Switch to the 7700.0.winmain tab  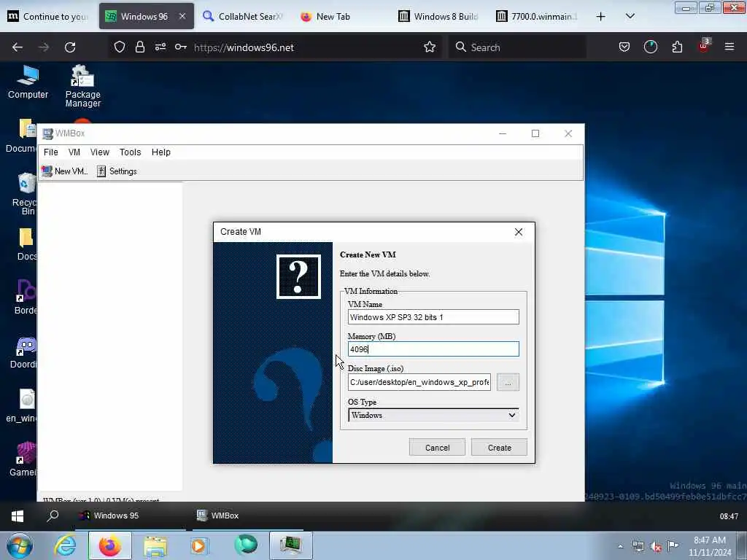tap(537, 16)
